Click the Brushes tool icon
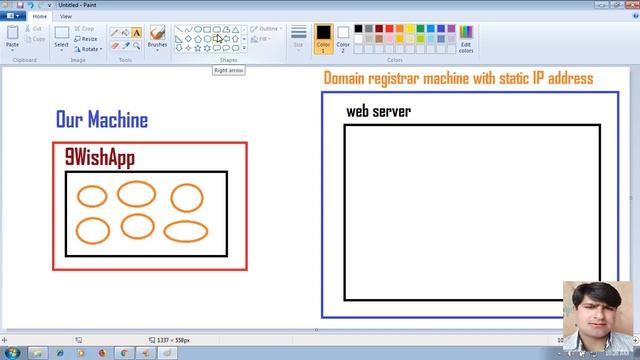 coord(157,33)
